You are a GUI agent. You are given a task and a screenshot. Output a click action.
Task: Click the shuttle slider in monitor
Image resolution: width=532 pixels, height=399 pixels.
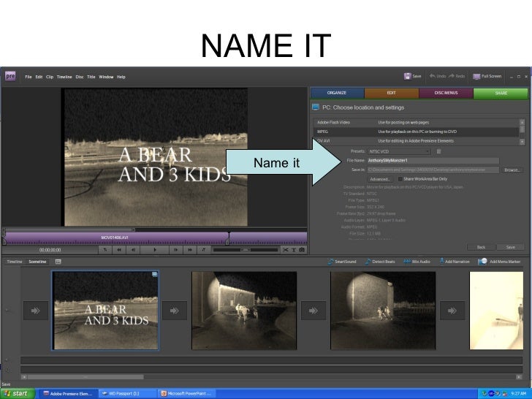pos(246,250)
